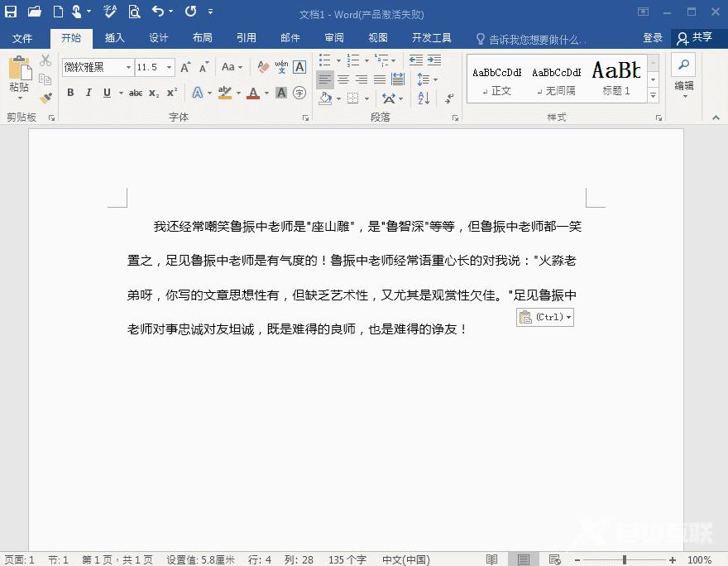
Task: Click the Format Painter brush icon
Action: point(45,98)
